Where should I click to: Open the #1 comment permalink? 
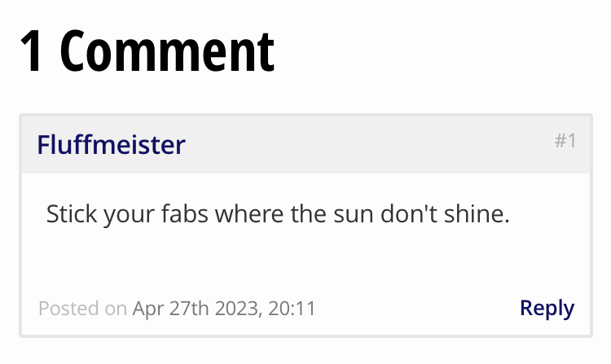pos(565,141)
